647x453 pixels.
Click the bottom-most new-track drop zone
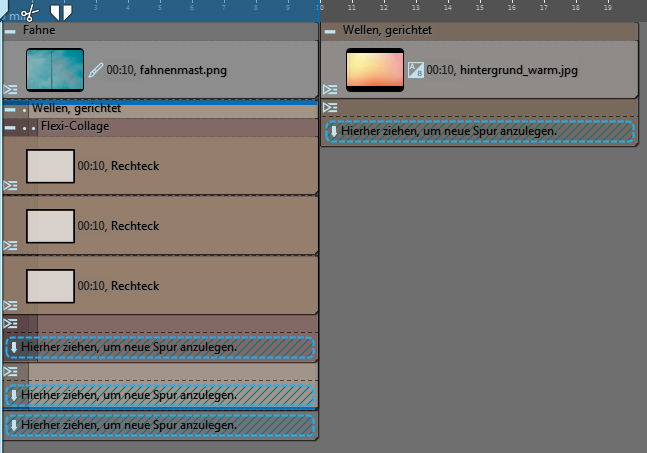(160, 425)
